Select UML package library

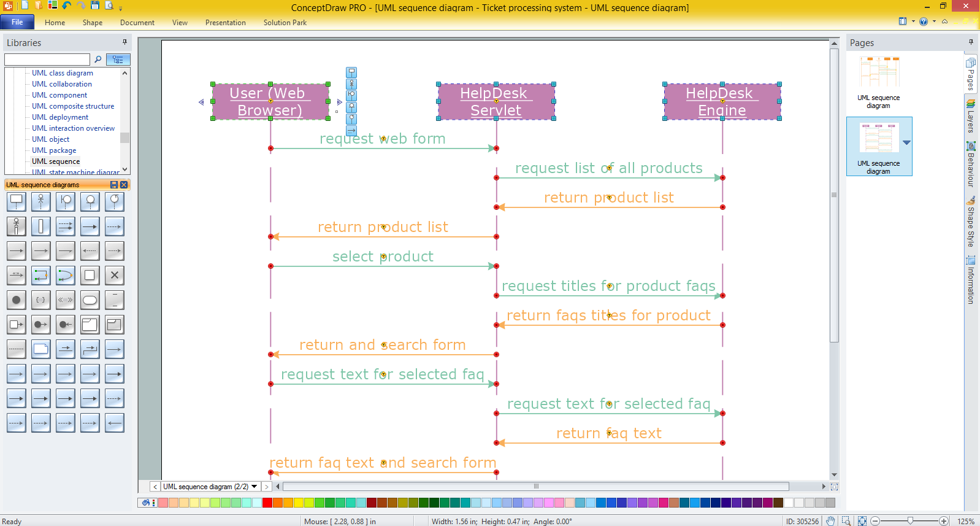pyautogui.click(x=54, y=150)
